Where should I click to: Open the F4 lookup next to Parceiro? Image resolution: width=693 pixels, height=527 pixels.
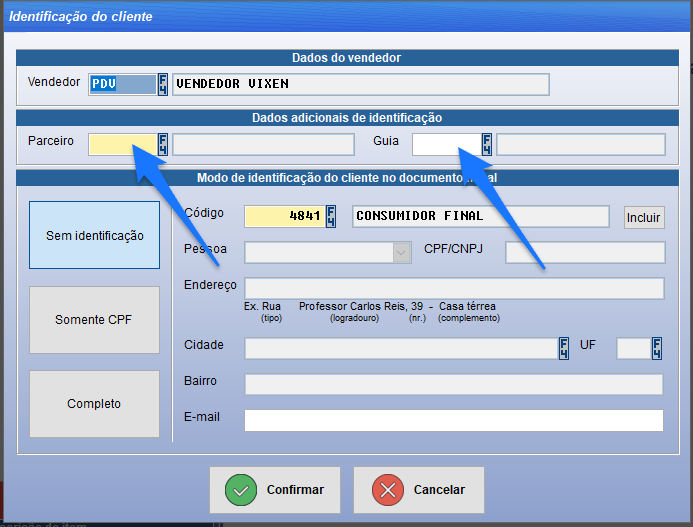[x=163, y=144]
